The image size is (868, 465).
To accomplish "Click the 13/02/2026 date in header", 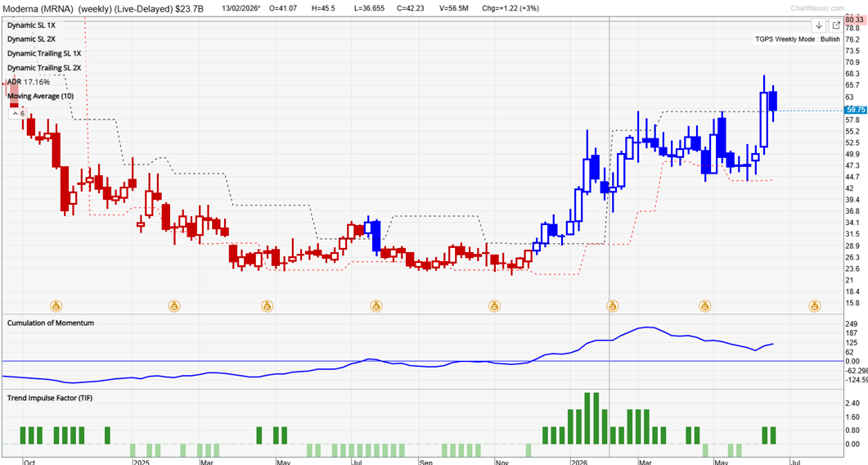I will pyautogui.click(x=241, y=8).
